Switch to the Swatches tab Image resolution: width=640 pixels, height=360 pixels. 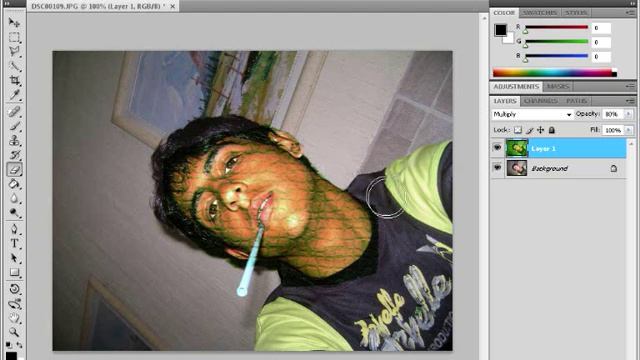pyautogui.click(x=540, y=13)
